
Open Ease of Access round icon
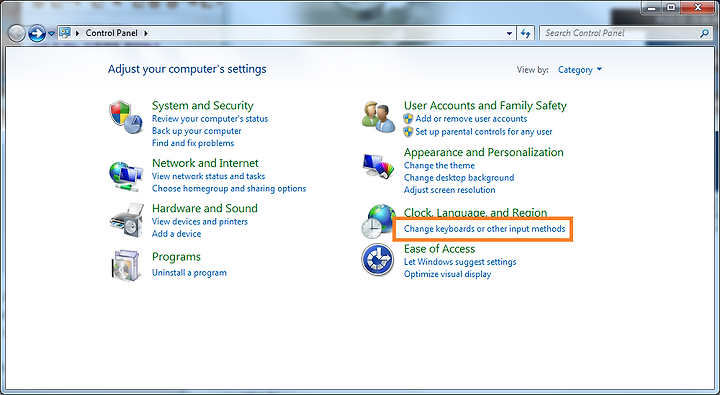point(377,260)
